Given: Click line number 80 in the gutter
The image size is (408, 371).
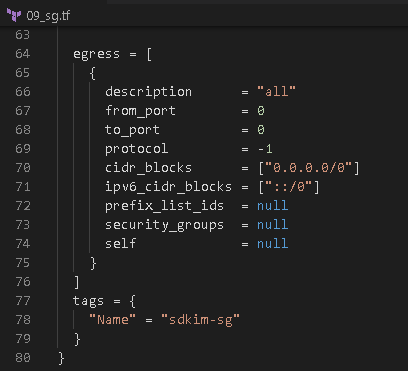Looking at the screenshot, I should pyautogui.click(x=23, y=358).
